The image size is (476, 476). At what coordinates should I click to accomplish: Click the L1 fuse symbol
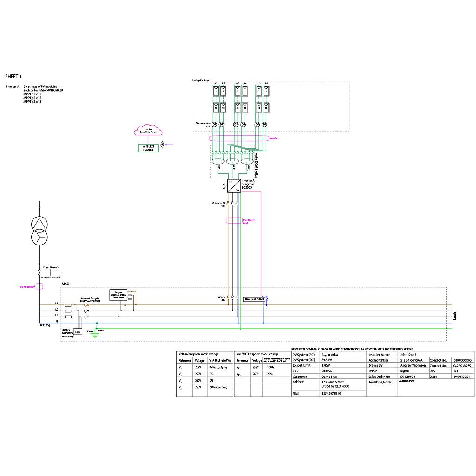click(x=68, y=305)
